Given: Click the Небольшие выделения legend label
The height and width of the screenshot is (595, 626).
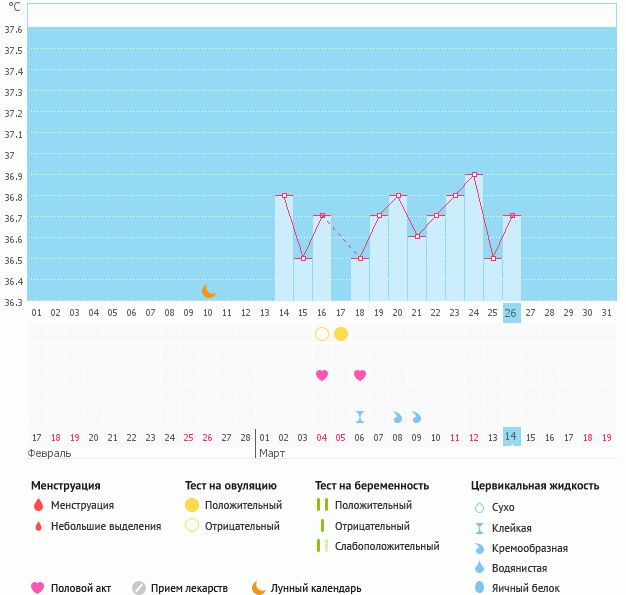Looking at the screenshot, I should coord(106,526).
